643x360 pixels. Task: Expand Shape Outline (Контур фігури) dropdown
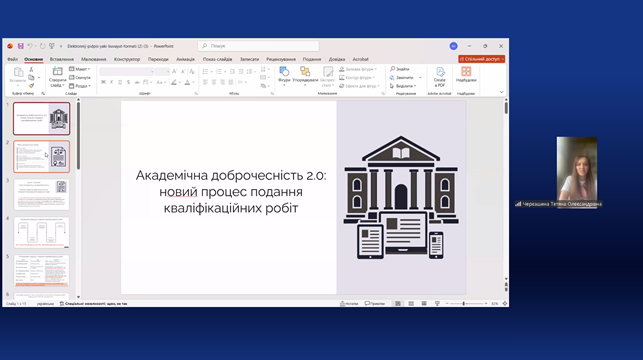coord(357,77)
